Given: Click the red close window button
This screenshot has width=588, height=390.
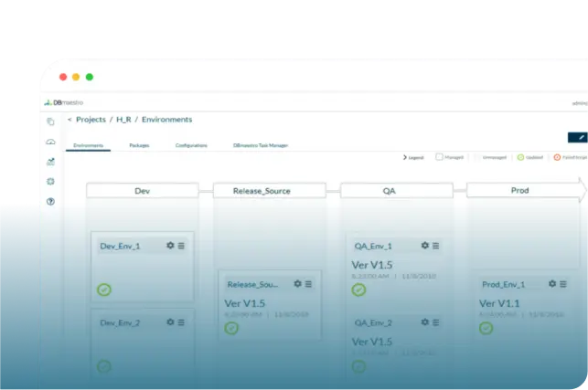Looking at the screenshot, I should 63,77.
